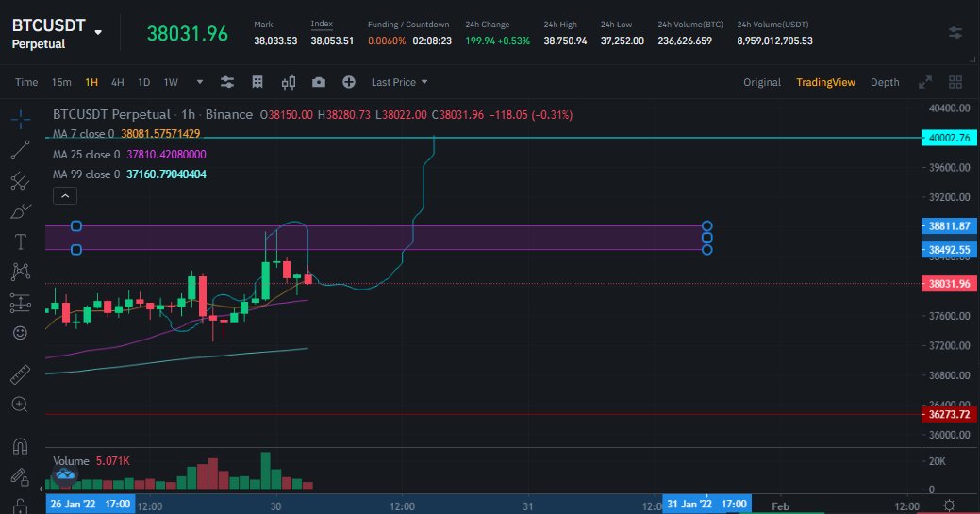Click the 38492.55 price axis label
Screen dimensions: 980x514
click(949, 250)
